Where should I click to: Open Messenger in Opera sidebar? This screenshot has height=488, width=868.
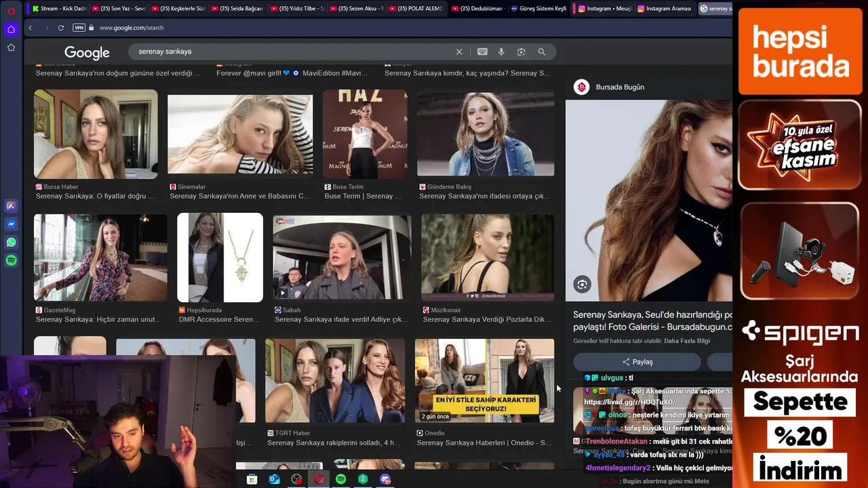(x=11, y=224)
